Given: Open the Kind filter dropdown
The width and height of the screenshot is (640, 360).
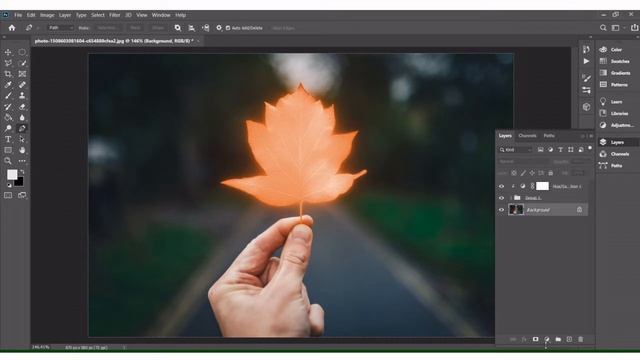Looking at the screenshot, I should tap(516, 150).
